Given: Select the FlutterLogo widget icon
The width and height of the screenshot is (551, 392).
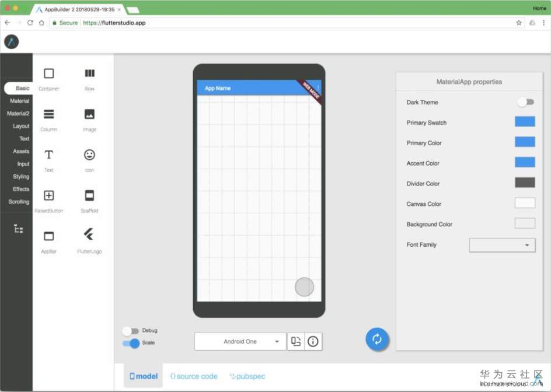Looking at the screenshot, I should click(x=89, y=235).
